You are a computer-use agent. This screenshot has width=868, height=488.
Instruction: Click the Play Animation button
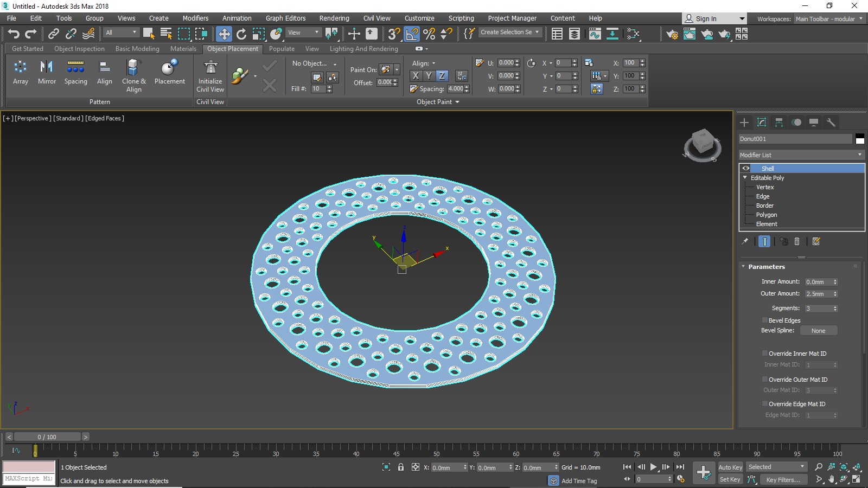click(x=654, y=467)
